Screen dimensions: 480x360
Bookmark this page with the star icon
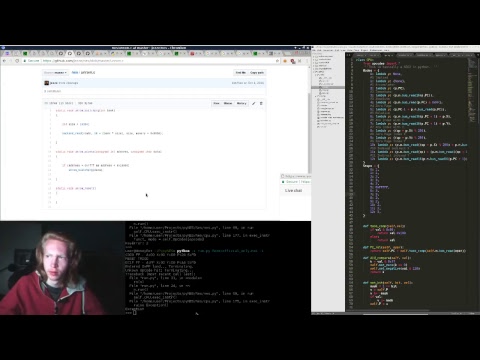pyautogui.click(x=277, y=61)
